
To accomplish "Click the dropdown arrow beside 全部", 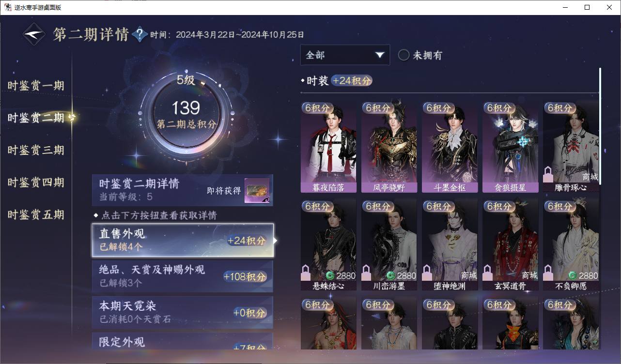I will [380, 55].
